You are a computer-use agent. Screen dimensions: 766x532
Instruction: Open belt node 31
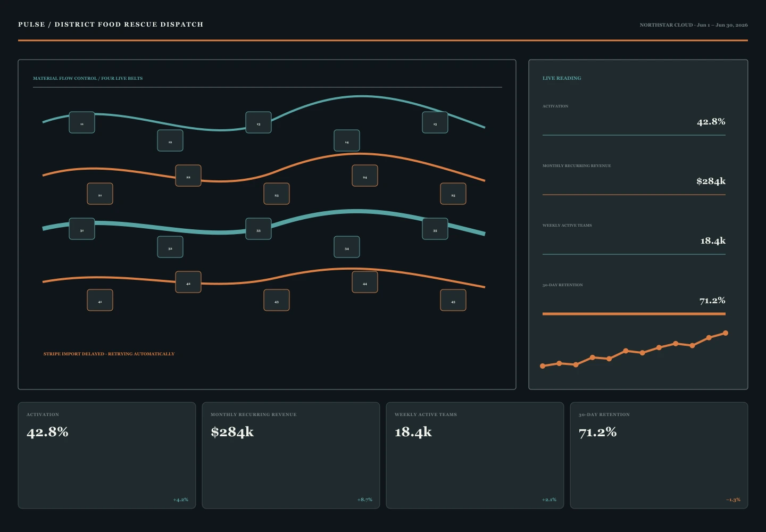(x=82, y=229)
